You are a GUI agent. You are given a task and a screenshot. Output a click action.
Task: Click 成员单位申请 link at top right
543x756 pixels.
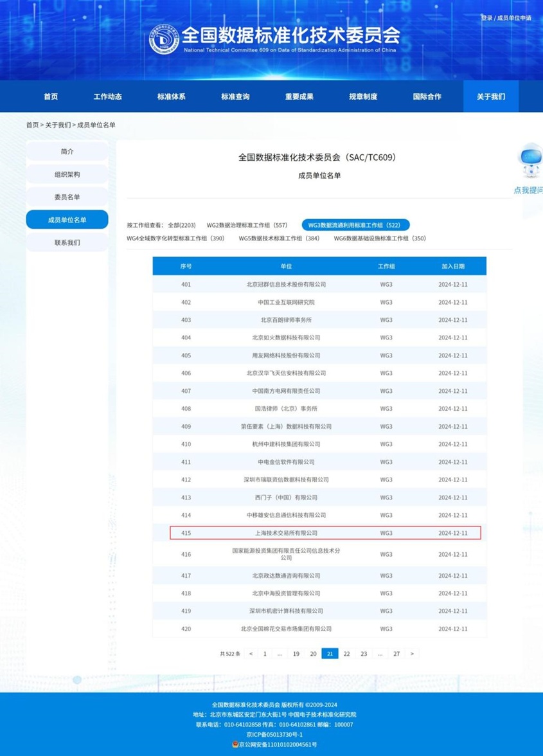point(514,18)
